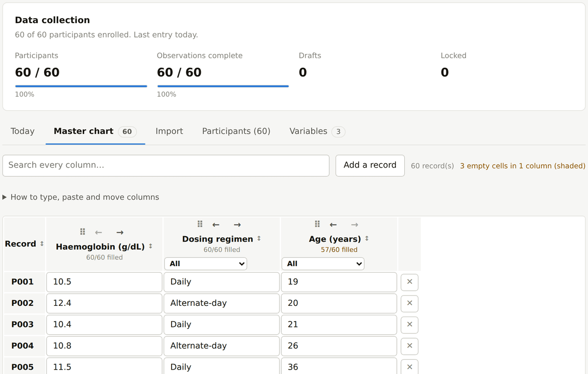
Task: Shift Dosing regimen column left
Action: pyautogui.click(x=216, y=224)
